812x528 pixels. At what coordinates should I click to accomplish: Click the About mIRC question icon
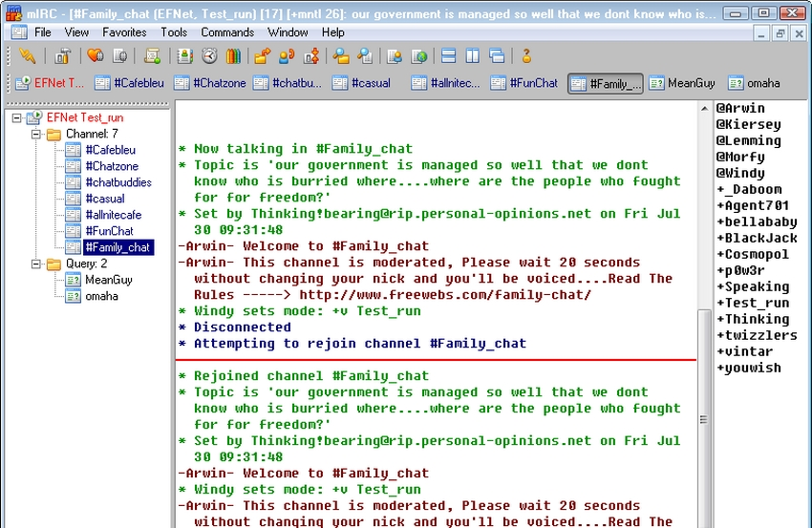[526, 56]
